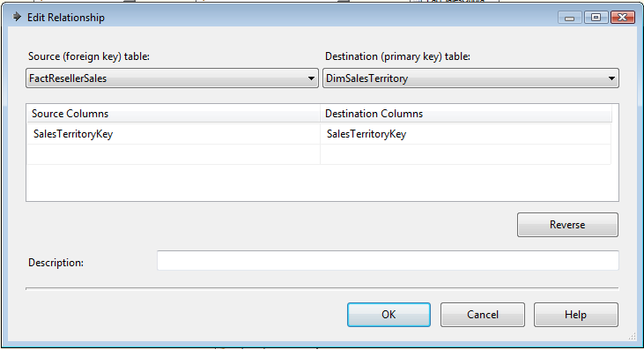Confirm with the OK button
The width and height of the screenshot is (644, 350).
click(x=389, y=315)
